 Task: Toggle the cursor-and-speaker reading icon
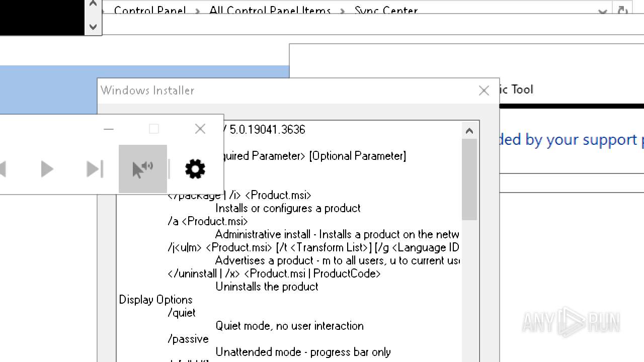coord(143,169)
